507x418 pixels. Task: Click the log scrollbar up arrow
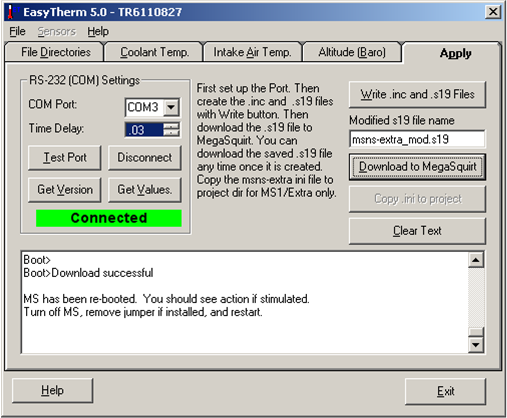coord(476,260)
